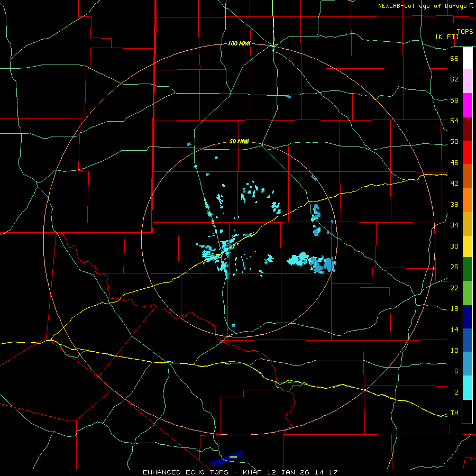Click the navy blue legend swatch
Viewport: 476px width, 476px height.
[x=467, y=317]
